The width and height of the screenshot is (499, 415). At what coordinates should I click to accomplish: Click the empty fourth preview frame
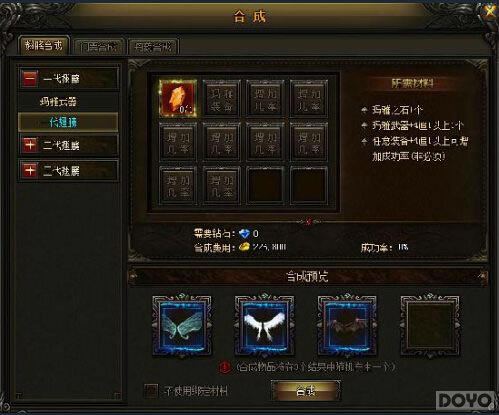pos(430,325)
